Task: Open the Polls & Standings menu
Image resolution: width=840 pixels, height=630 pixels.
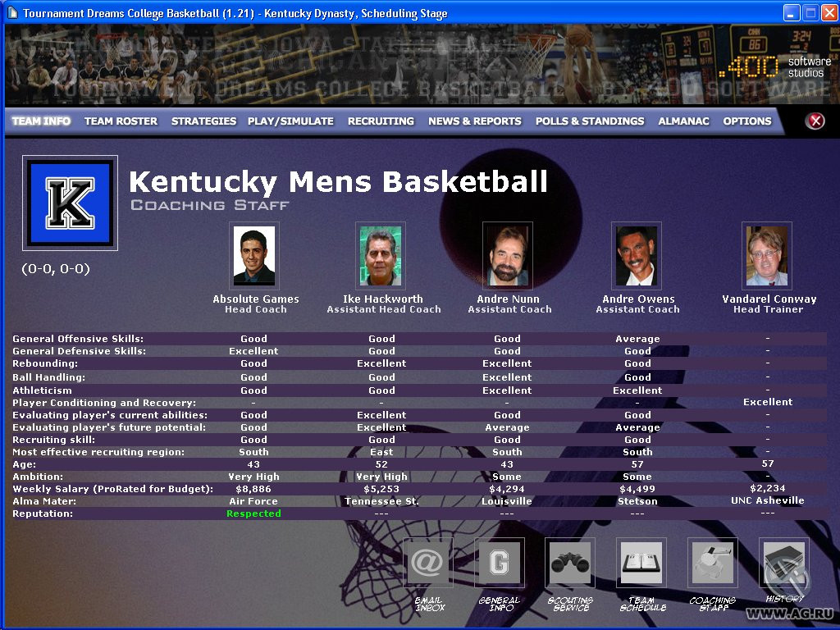Action: coord(590,121)
